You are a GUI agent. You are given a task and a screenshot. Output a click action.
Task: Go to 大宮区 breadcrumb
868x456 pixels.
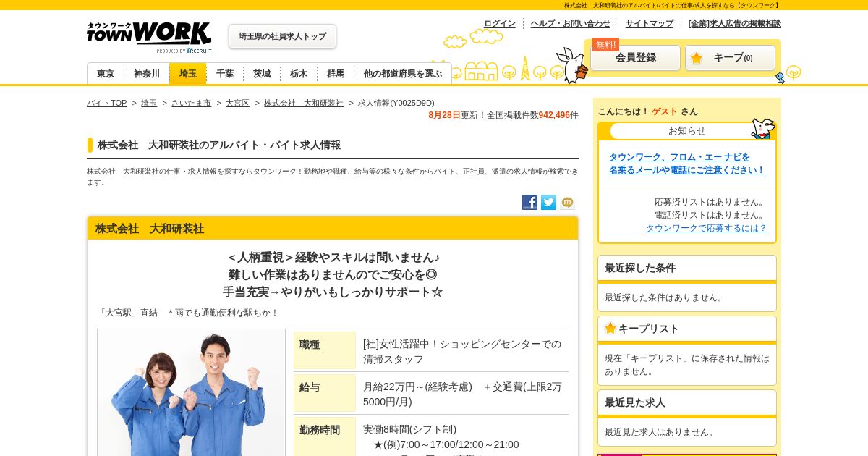point(237,103)
